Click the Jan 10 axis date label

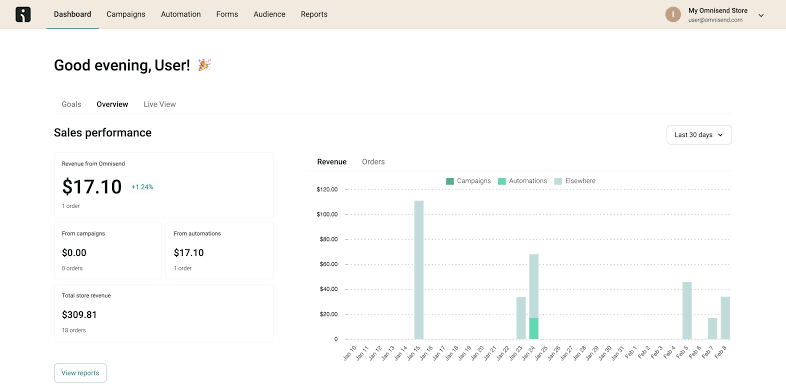(x=350, y=352)
